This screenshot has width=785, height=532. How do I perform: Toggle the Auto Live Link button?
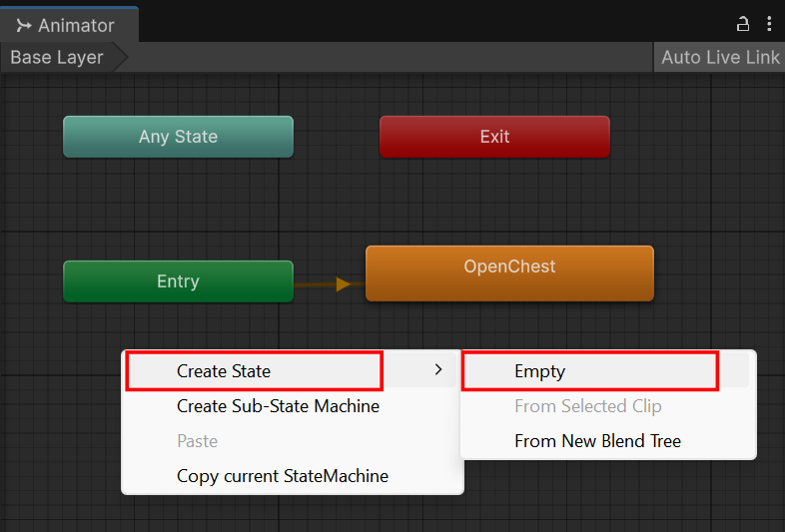(x=719, y=57)
